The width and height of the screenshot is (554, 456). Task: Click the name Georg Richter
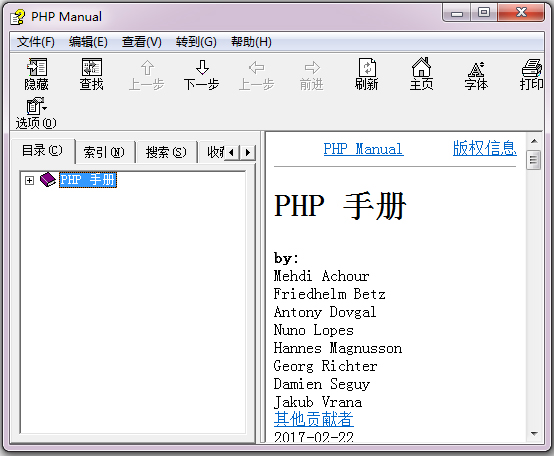click(325, 366)
